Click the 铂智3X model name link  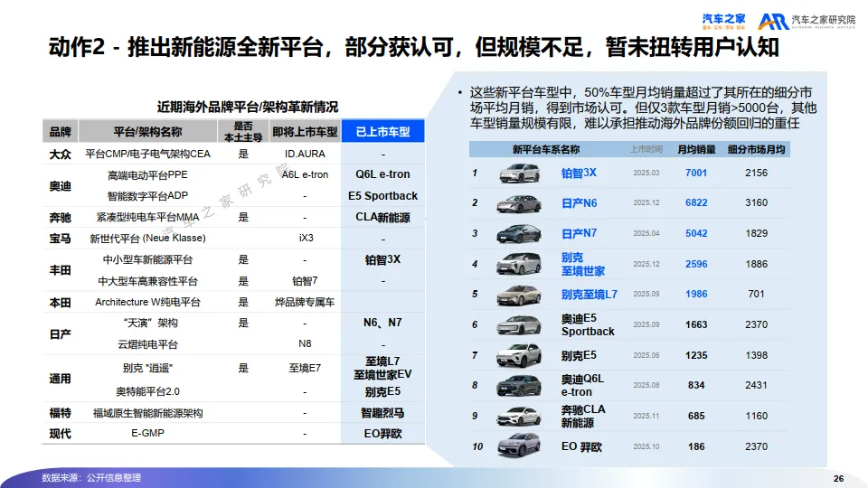(579, 174)
